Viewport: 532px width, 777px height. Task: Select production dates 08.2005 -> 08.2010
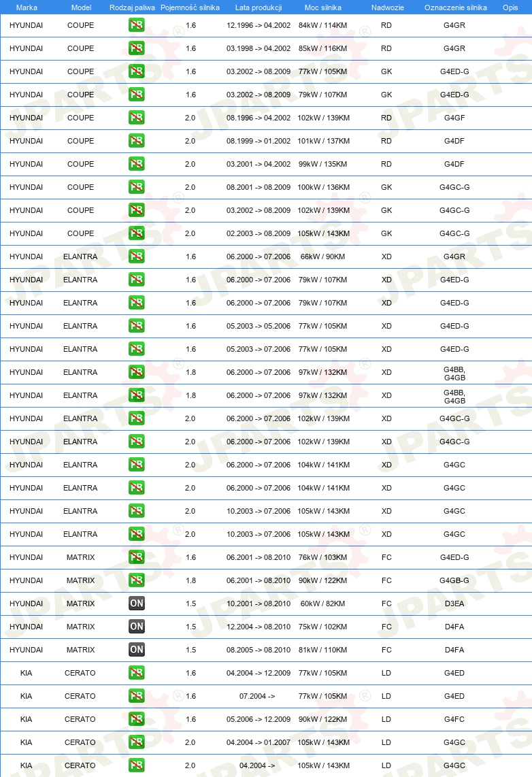(x=259, y=650)
